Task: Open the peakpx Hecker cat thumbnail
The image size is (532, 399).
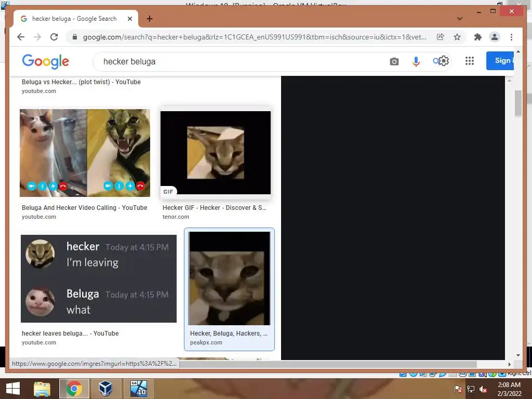Action: (229, 278)
